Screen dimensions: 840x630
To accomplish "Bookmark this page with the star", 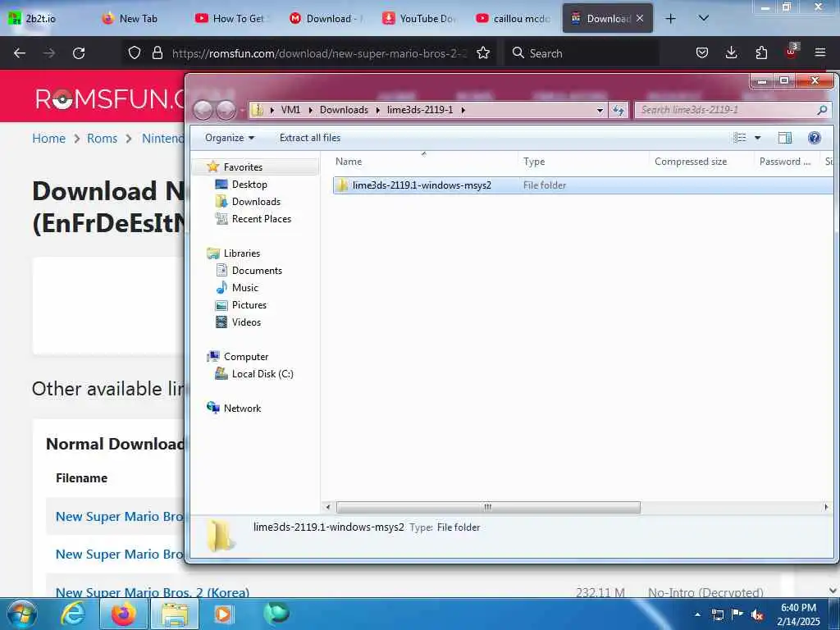I will click(x=482, y=53).
